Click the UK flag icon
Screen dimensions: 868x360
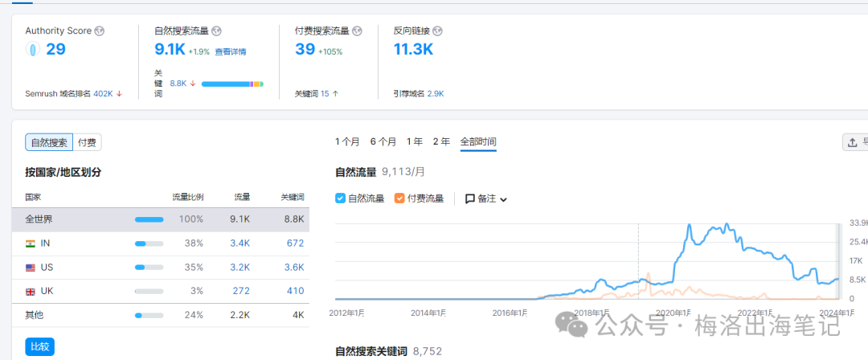pos(31,292)
